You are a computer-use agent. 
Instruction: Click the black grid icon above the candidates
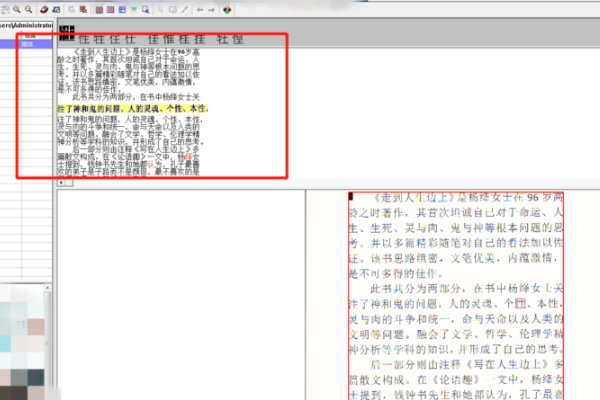coord(67,33)
